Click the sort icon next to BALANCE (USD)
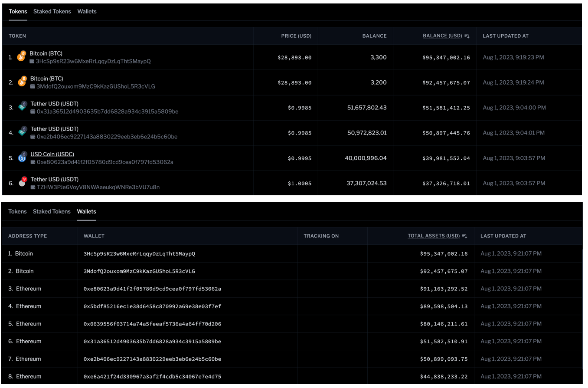This screenshot has width=588, height=388. pyautogui.click(x=467, y=36)
